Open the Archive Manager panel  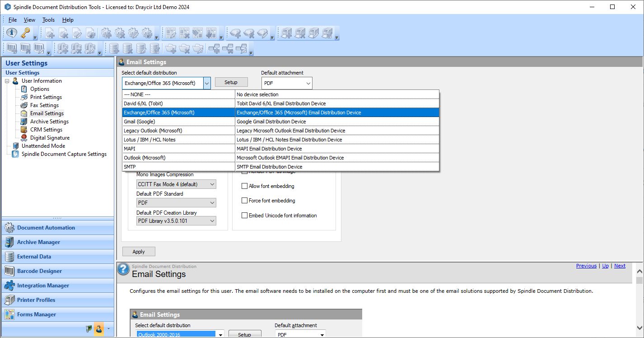tap(58, 242)
